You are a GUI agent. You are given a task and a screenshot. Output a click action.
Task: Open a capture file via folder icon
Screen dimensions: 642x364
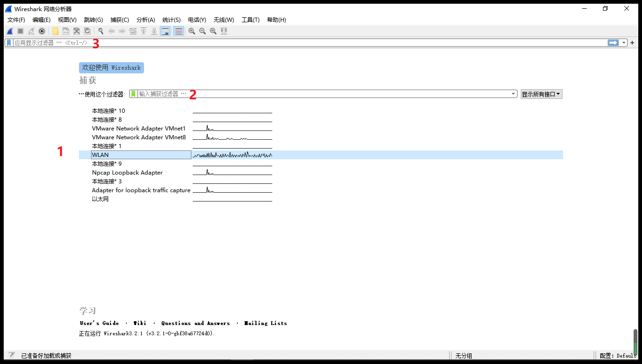point(55,31)
